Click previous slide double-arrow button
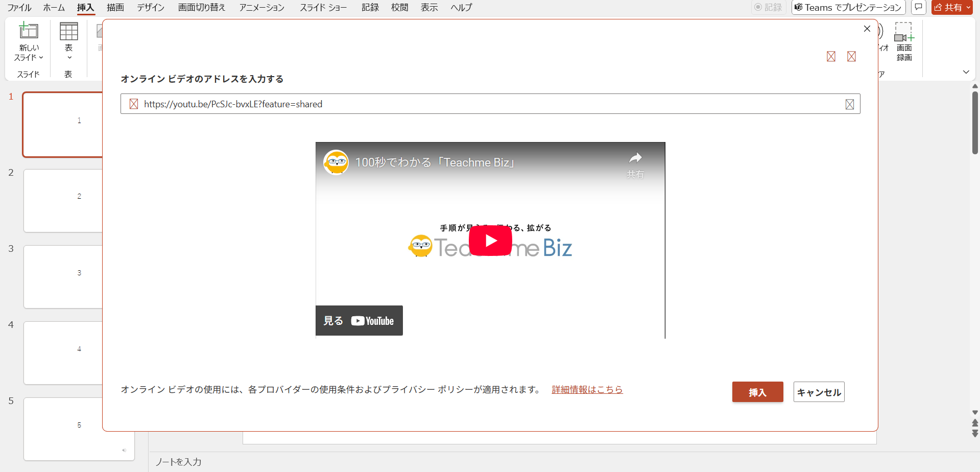 [x=975, y=423]
